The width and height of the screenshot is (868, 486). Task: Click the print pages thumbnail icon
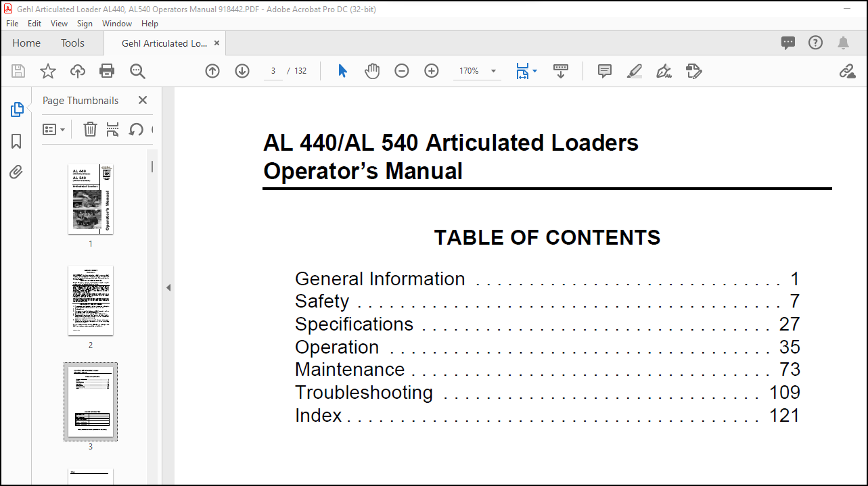click(x=113, y=129)
